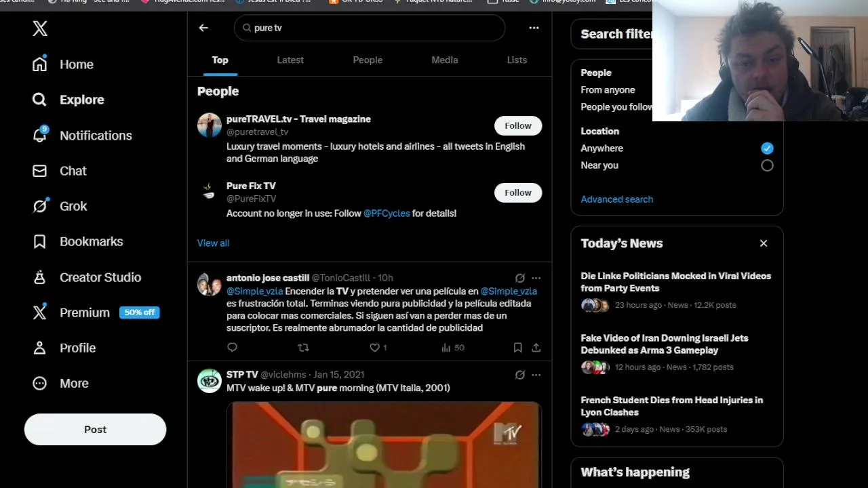The width and height of the screenshot is (868, 488).
Task: Open more options on STP TV post
Action: [x=536, y=375]
